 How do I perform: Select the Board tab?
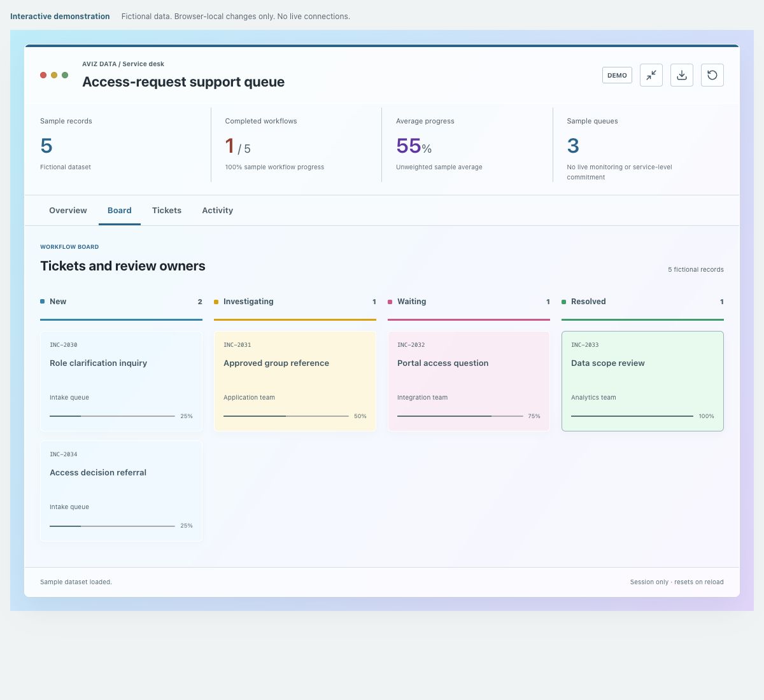coord(120,211)
